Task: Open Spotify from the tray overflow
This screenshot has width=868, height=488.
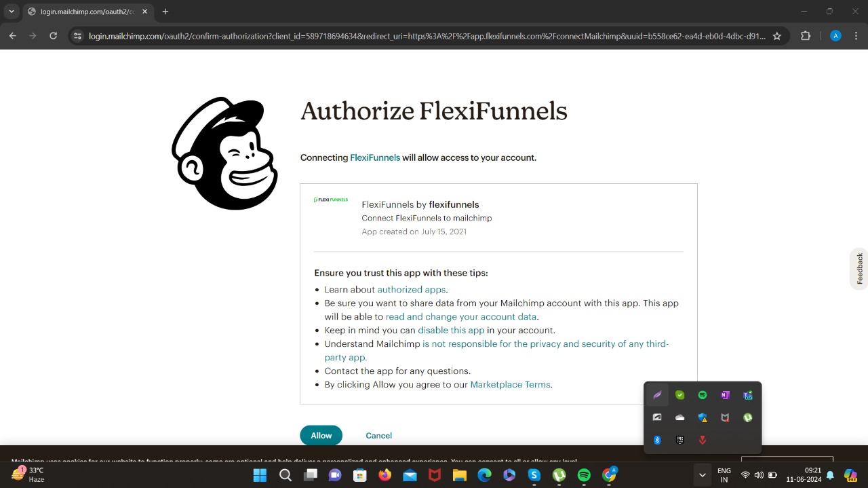Action: tap(703, 395)
